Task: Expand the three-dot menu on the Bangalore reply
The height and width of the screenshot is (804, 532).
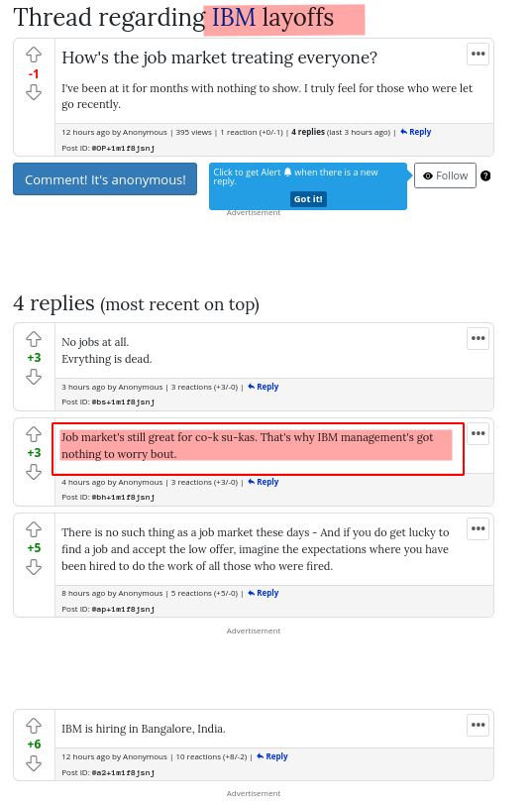Action: [478, 725]
